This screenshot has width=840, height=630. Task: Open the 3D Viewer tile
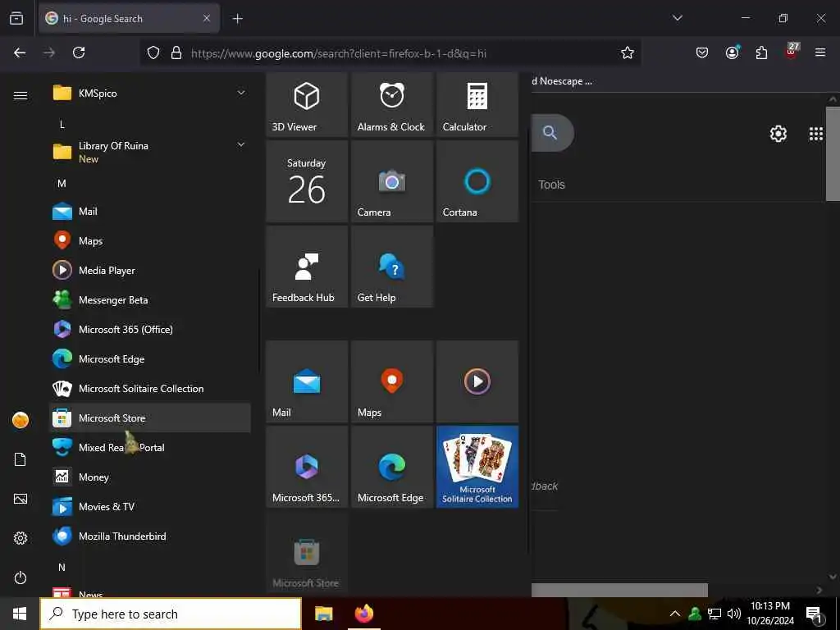point(307,104)
